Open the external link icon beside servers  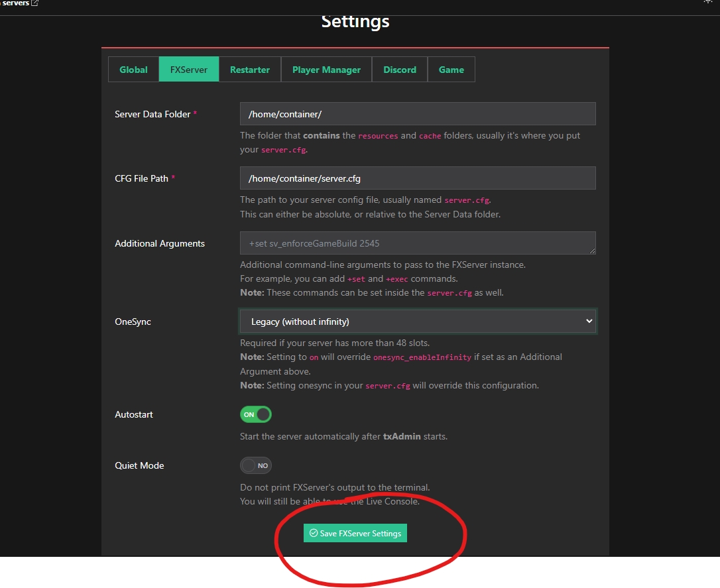(x=34, y=3)
